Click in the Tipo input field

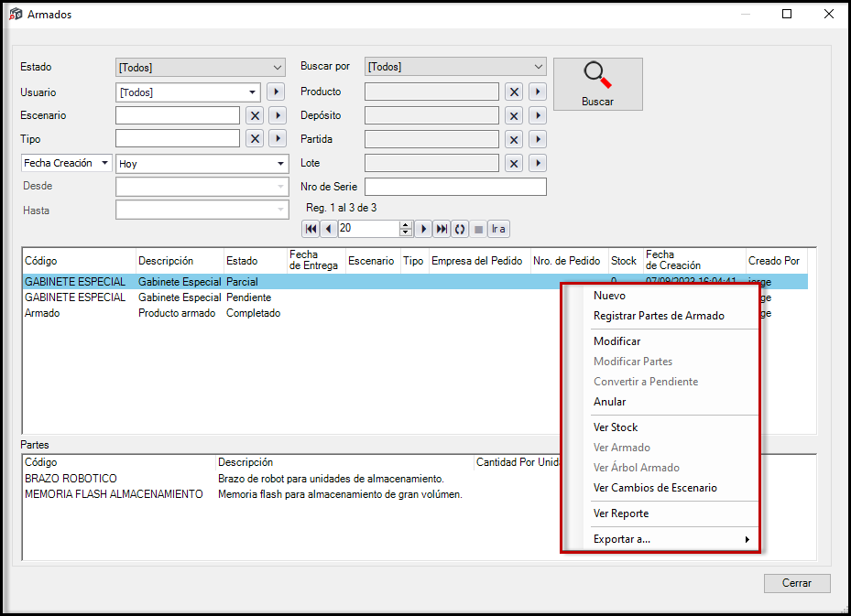[178, 139]
